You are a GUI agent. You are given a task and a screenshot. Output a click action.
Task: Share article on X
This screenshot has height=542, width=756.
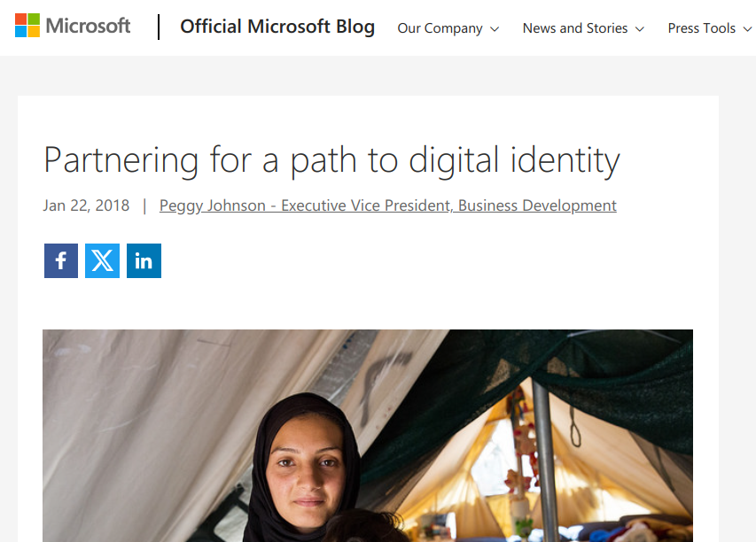click(x=102, y=260)
